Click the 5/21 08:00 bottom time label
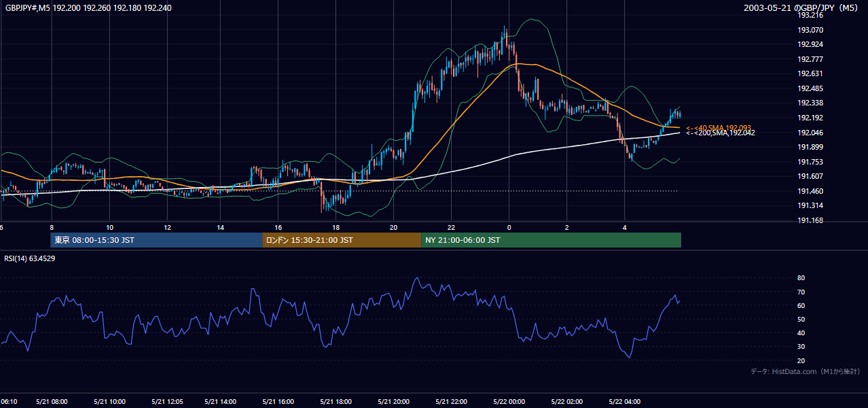The image size is (868, 408). tap(52, 402)
